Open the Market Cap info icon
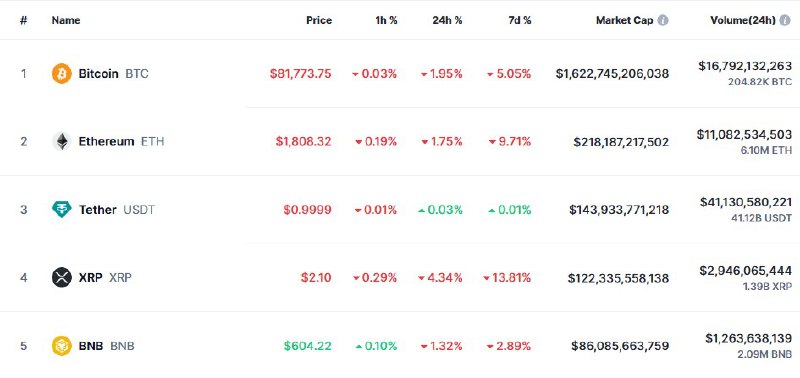Image resolution: width=800 pixels, height=378 pixels. click(663, 20)
